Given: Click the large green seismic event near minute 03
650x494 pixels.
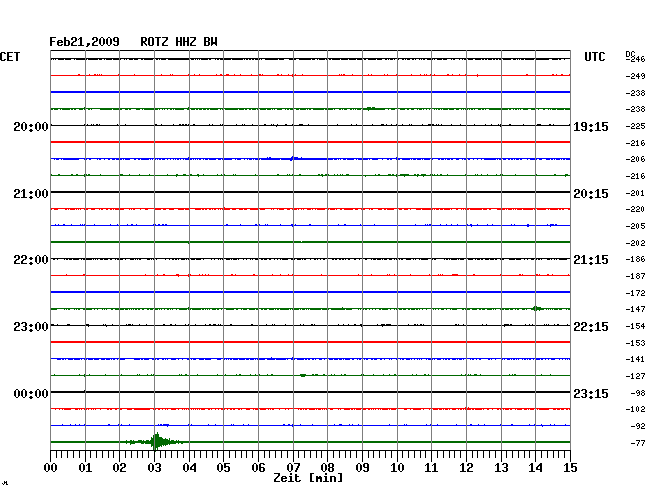Looking at the screenshot, I should click(x=155, y=442).
